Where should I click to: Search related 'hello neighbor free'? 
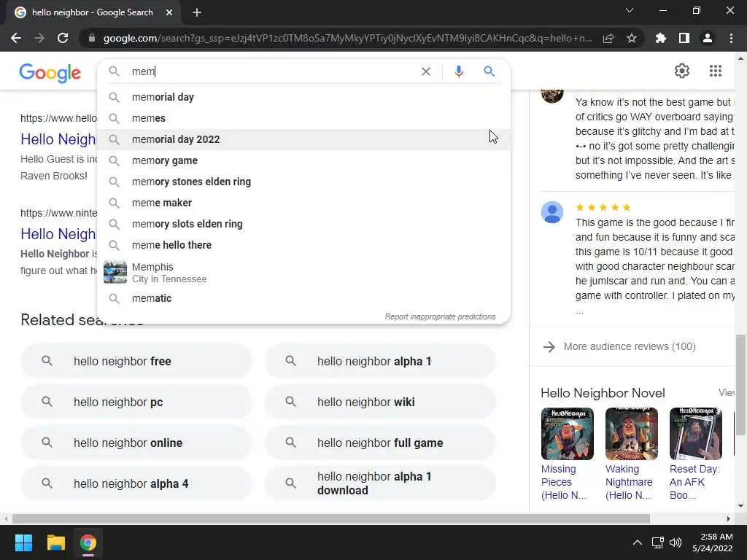pos(136,361)
